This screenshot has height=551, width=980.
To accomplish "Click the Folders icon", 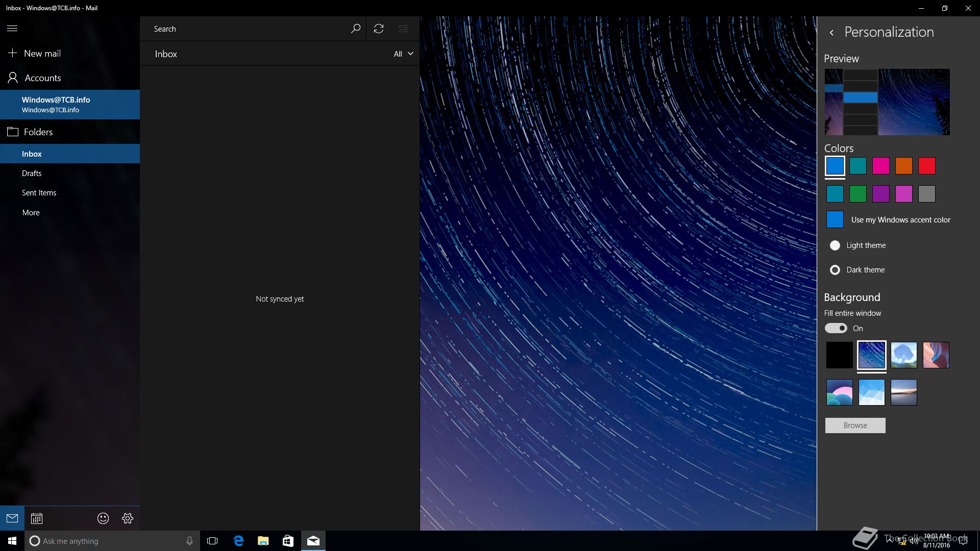I will [13, 132].
